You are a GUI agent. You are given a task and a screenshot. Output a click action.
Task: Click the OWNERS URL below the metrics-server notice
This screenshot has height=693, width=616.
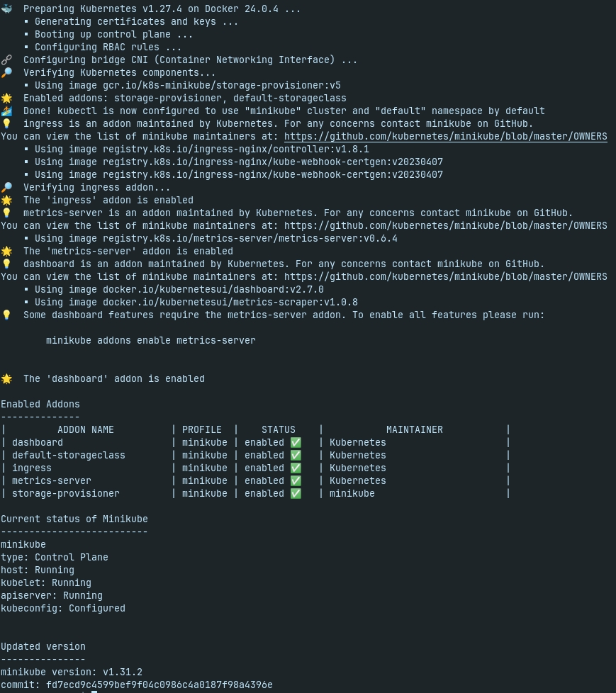pos(446,226)
